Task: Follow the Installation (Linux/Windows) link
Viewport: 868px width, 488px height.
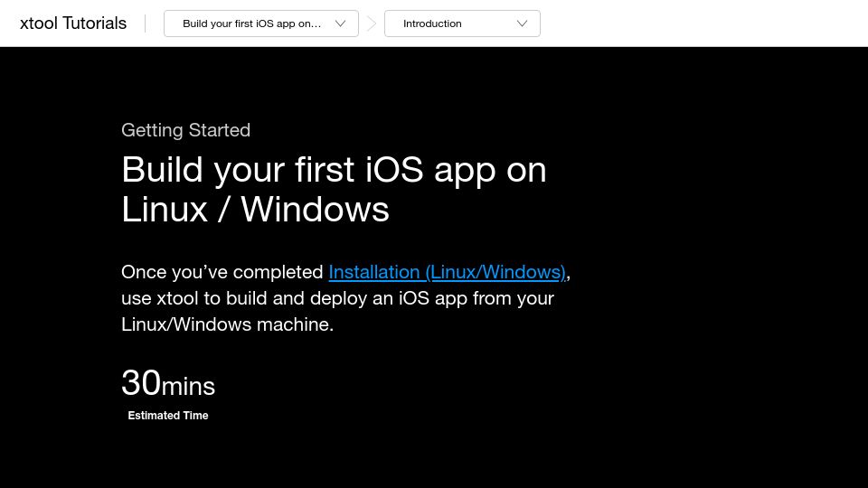Action: tap(448, 272)
